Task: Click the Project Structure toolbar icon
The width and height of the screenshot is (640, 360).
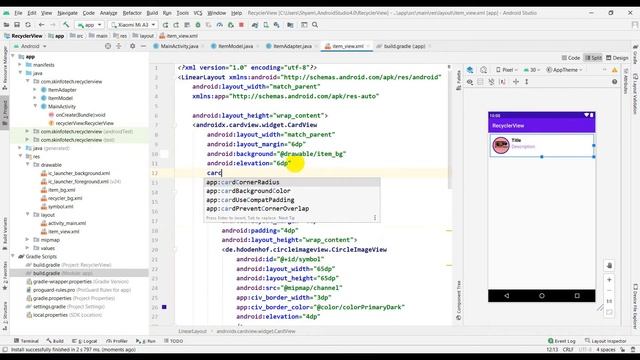Action: tap(290, 25)
